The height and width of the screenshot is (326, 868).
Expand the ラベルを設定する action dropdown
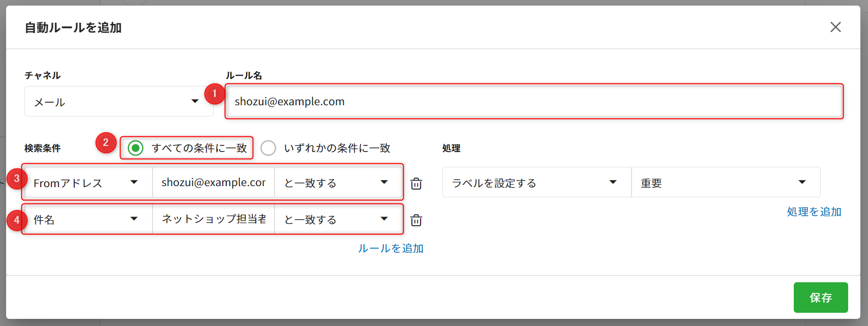[x=536, y=183]
